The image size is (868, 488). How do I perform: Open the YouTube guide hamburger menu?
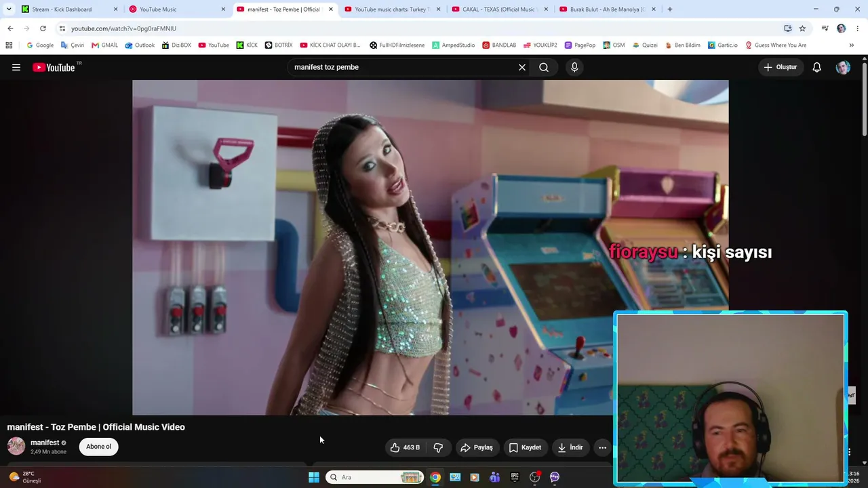coord(16,67)
